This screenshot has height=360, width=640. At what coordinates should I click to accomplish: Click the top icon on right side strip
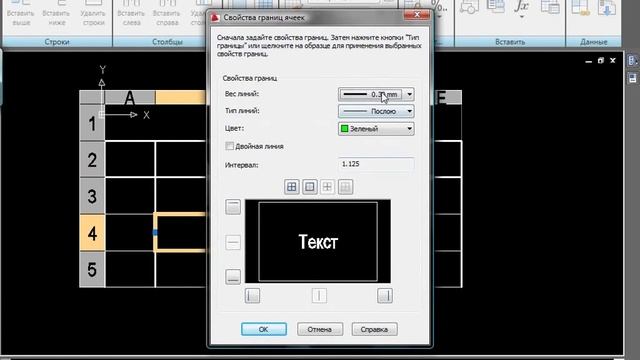tap(633, 61)
